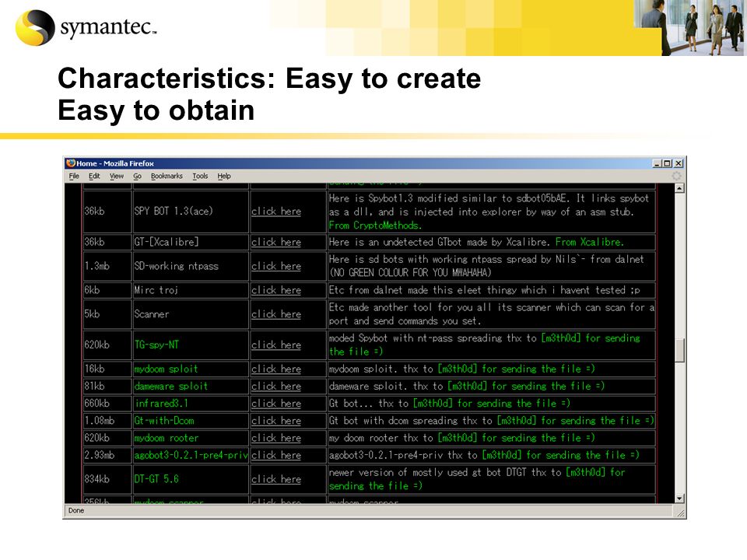The height and width of the screenshot is (560, 747).
Task: Open the Edit menu
Action: pyautogui.click(x=94, y=177)
